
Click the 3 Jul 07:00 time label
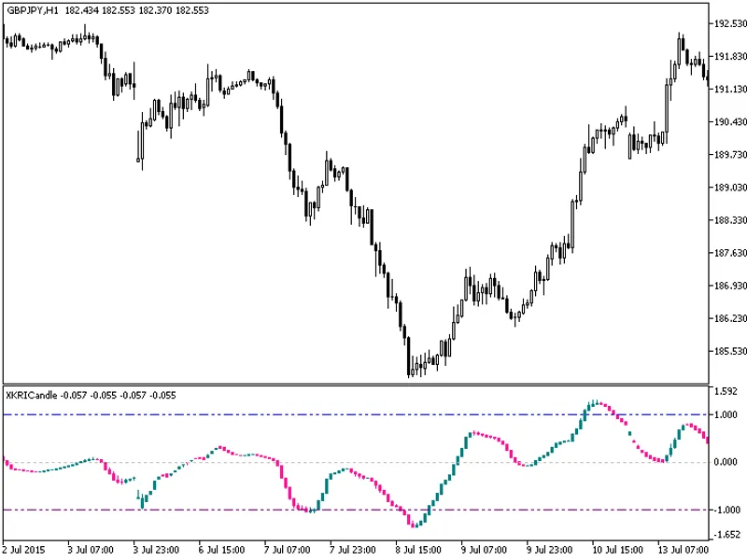pyautogui.click(x=91, y=550)
